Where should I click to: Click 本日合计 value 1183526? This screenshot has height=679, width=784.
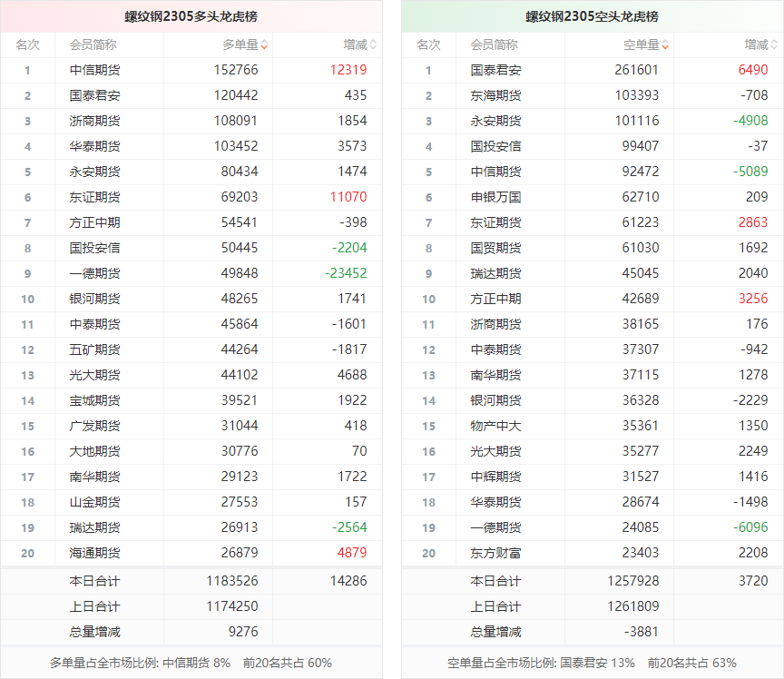point(230,581)
